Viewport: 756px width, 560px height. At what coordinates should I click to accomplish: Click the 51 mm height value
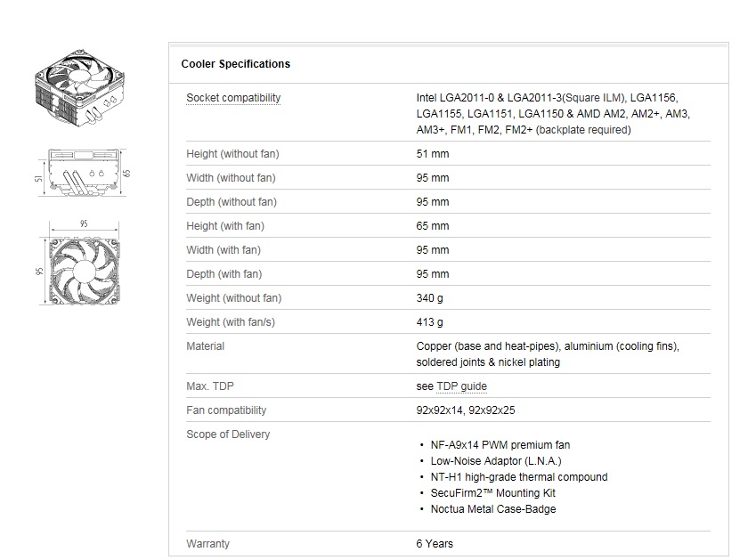pyautogui.click(x=433, y=154)
